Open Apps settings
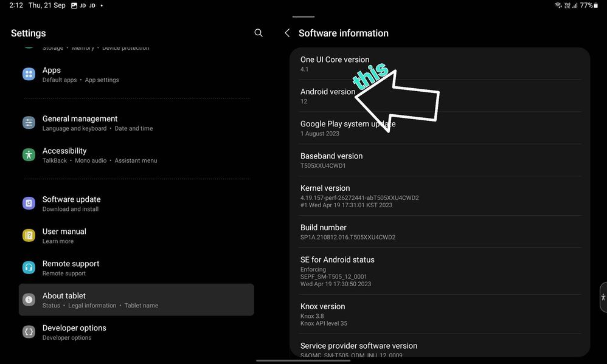 point(136,74)
